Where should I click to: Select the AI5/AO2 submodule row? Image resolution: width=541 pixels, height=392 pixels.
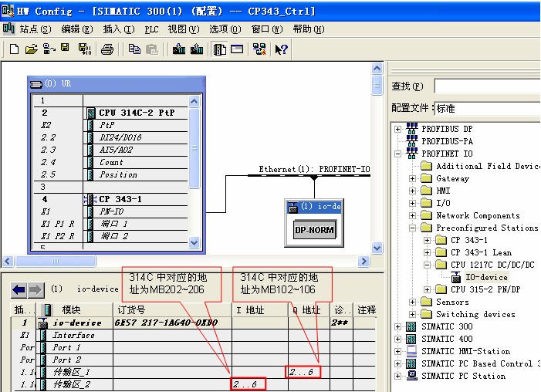110,150
